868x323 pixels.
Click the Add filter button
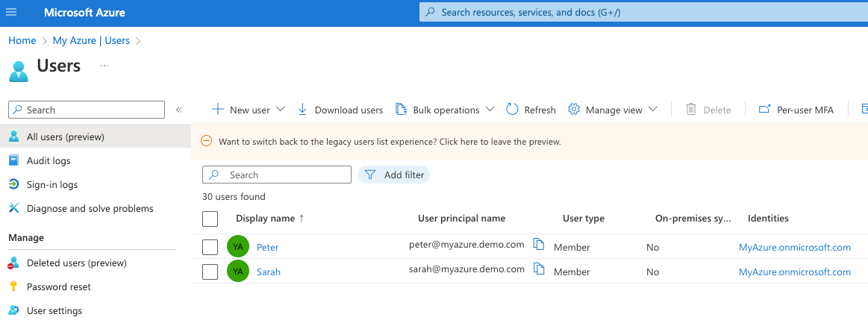[393, 175]
